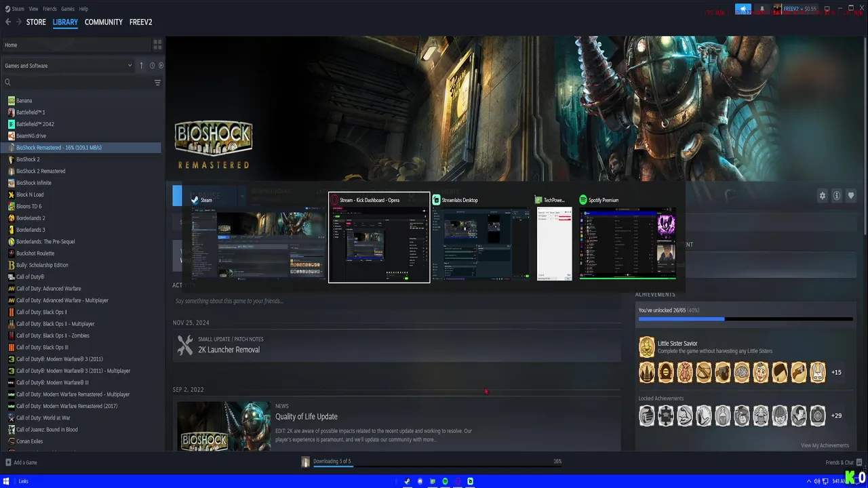Screen dimensions: 868x488
Task: Select Spotify Premium window thumbnail
Action: pyautogui.click(x=627, y=237)
